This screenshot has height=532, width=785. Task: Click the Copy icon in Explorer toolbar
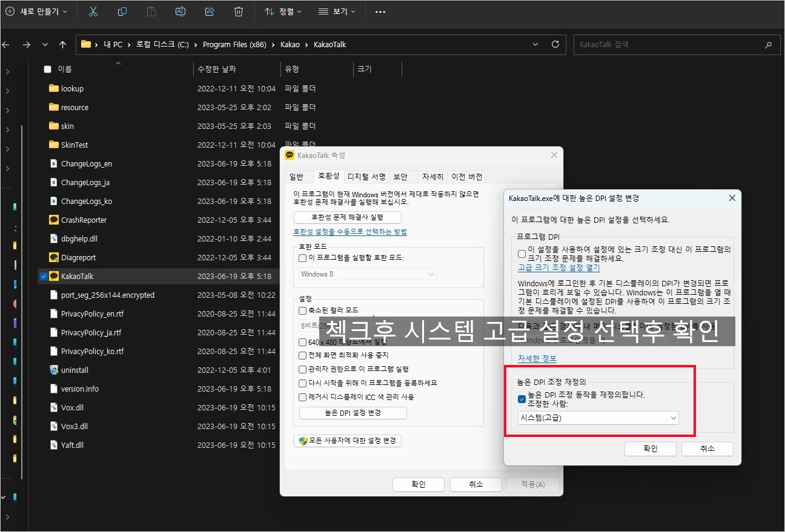pyautogui.click(x=122, y=11)
